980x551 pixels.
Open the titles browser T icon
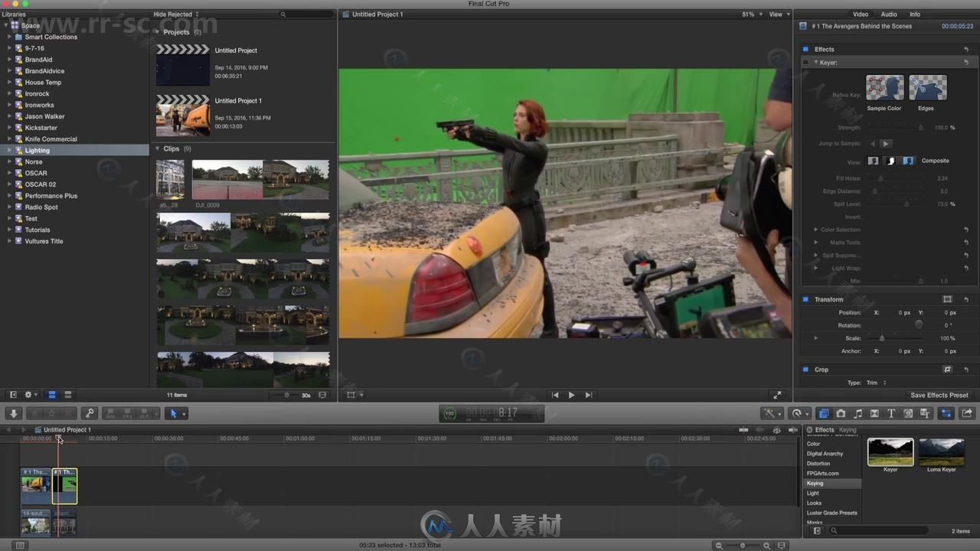(891, 413)
